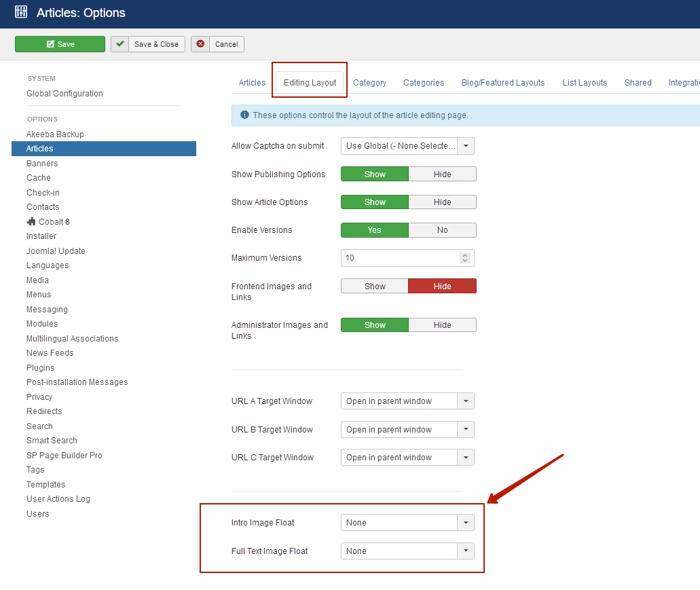The width and height of the screenshot is (700, 590).
Task: Click the red cancel circle icon
Action: (200, 44)
